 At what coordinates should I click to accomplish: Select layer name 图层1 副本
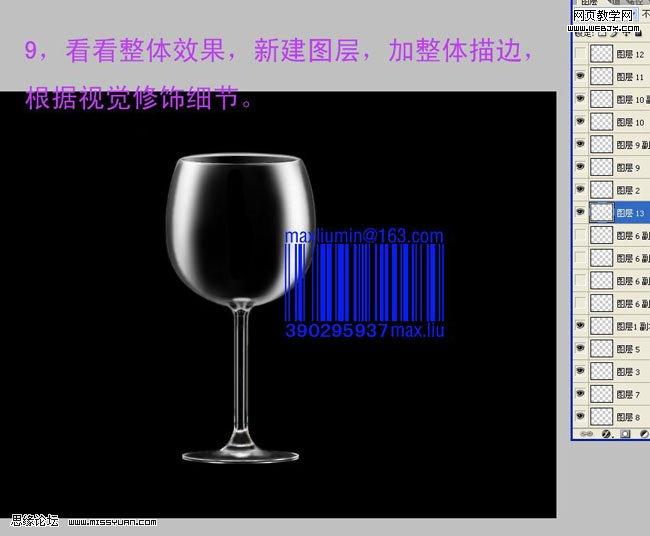pos(633,326)
